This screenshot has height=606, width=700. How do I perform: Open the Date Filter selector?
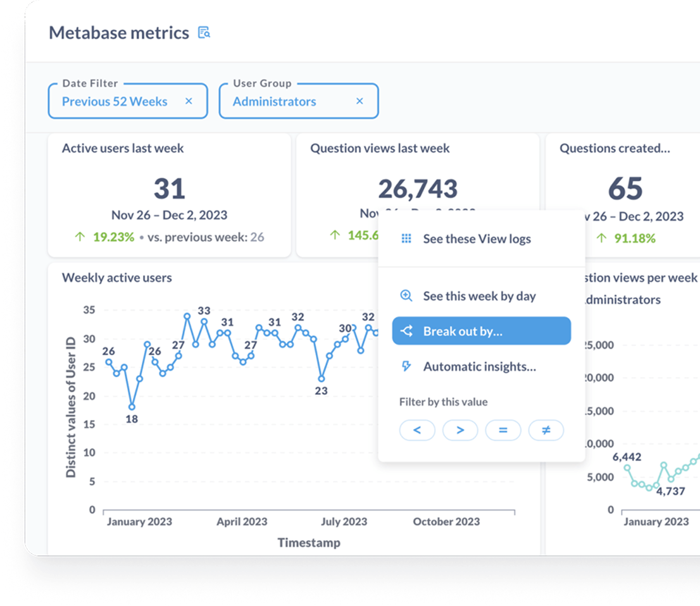(x=114, y=101)
